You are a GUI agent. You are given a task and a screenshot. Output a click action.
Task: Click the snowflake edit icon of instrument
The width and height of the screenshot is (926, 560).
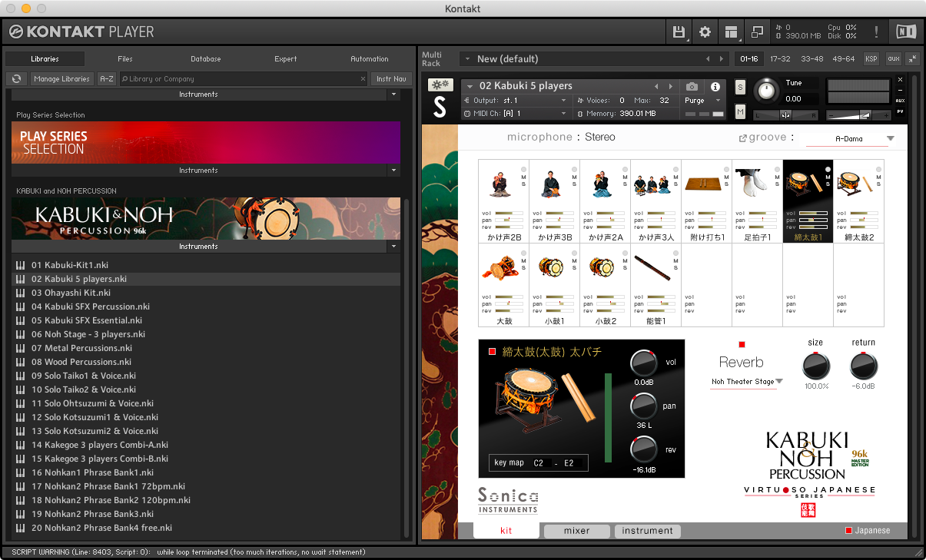[x=440, y=85]
